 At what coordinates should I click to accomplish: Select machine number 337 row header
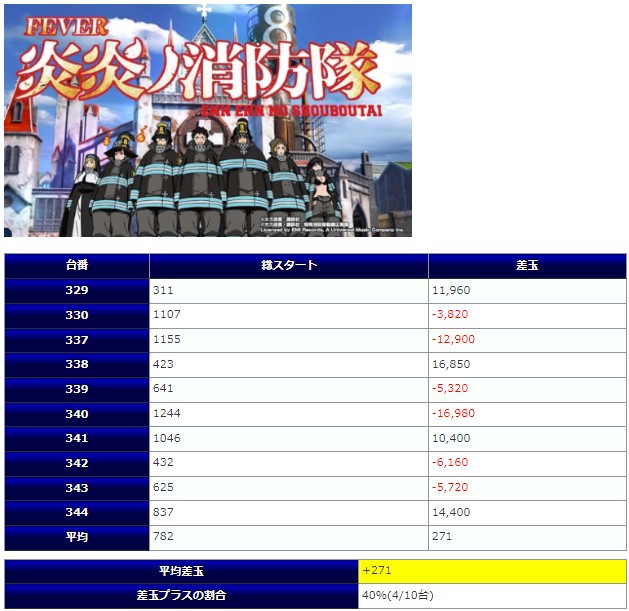click(x=77, y=340)
